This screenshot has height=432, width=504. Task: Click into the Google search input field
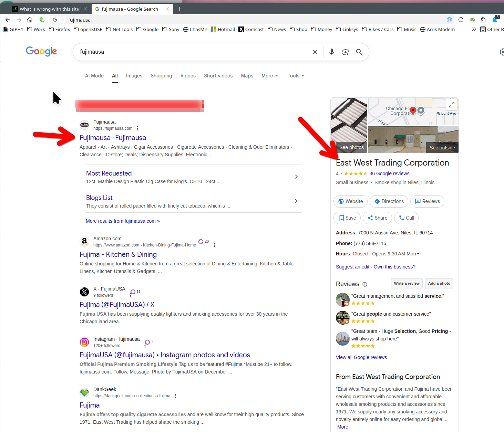[x=193, y=52]
